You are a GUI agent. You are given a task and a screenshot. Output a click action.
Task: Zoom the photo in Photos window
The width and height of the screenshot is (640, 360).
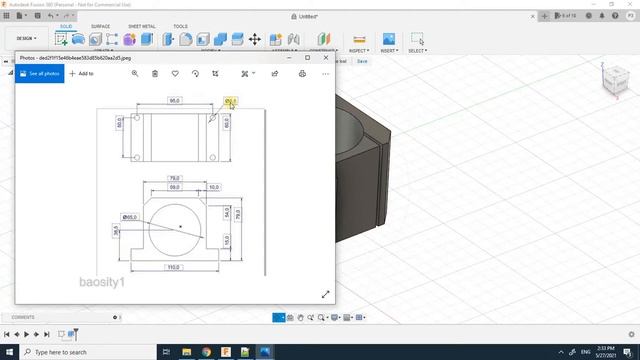pos(135,73)
